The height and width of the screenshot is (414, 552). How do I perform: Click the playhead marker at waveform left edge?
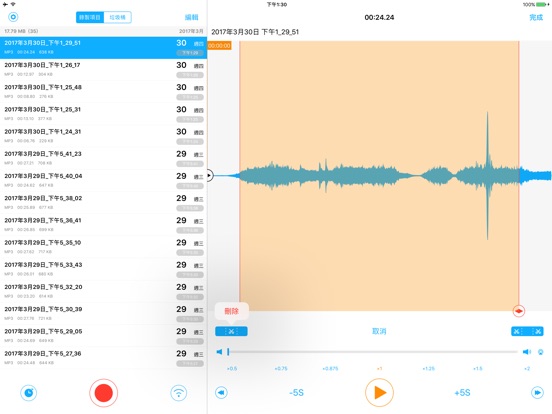point(209,175)
